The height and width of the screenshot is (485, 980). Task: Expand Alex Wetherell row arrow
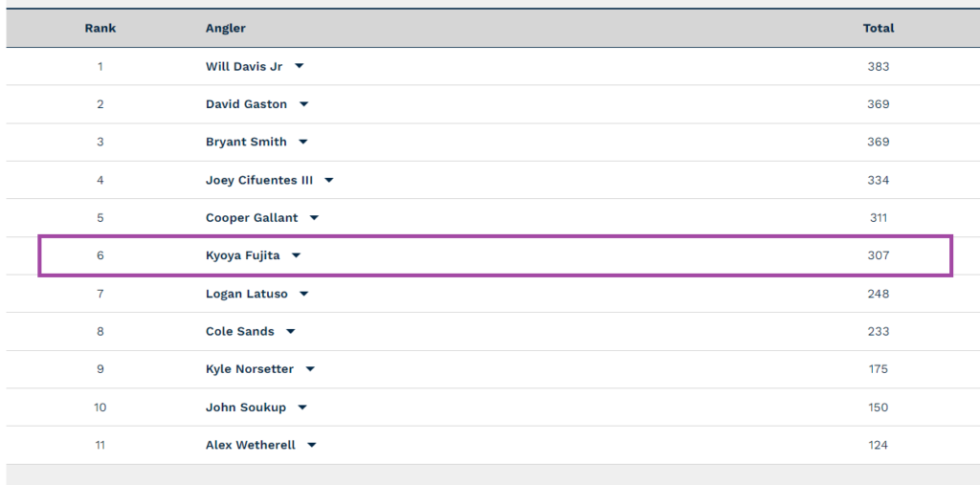pyautogui.click(x=312, y=445)
